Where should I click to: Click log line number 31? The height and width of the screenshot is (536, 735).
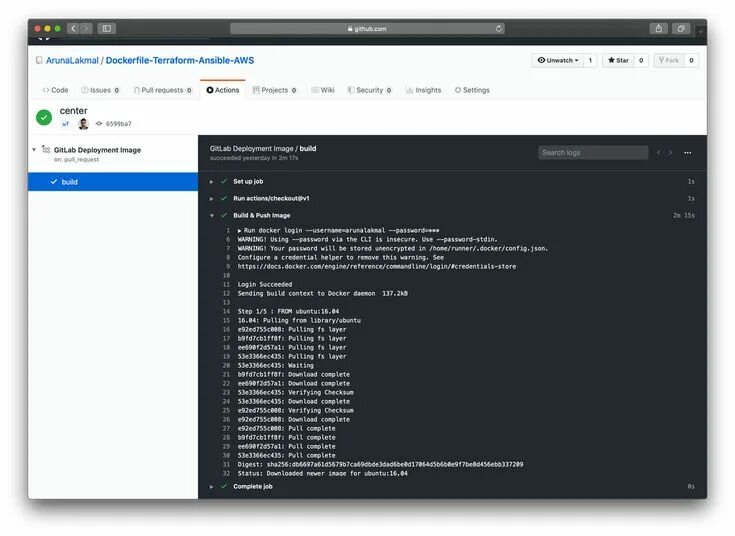click(226, 465)
